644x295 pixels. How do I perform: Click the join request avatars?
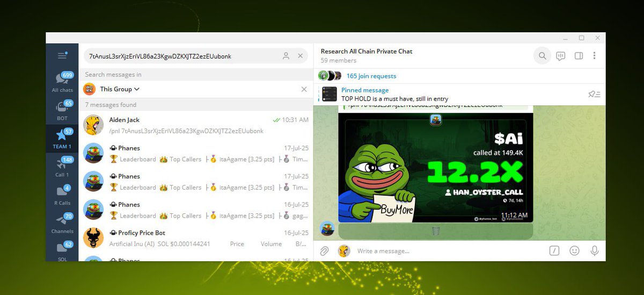330,76
